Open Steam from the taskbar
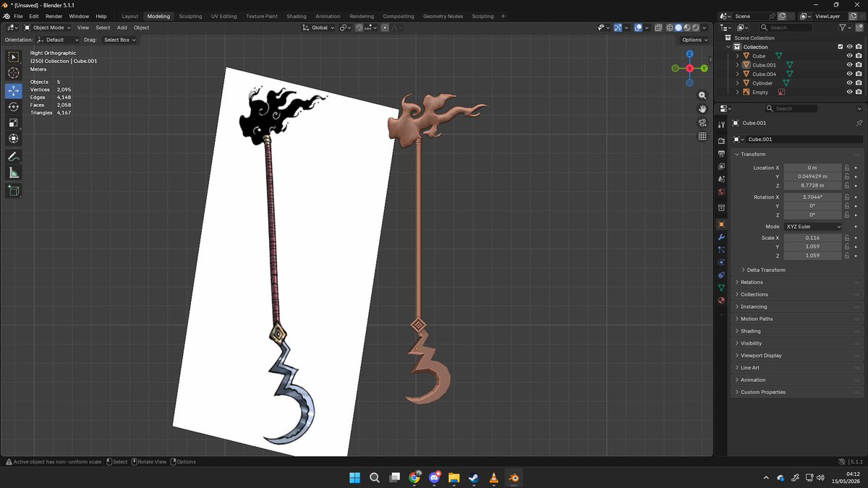The width and height of the screenshot is (868, 488). pos(474,477)
